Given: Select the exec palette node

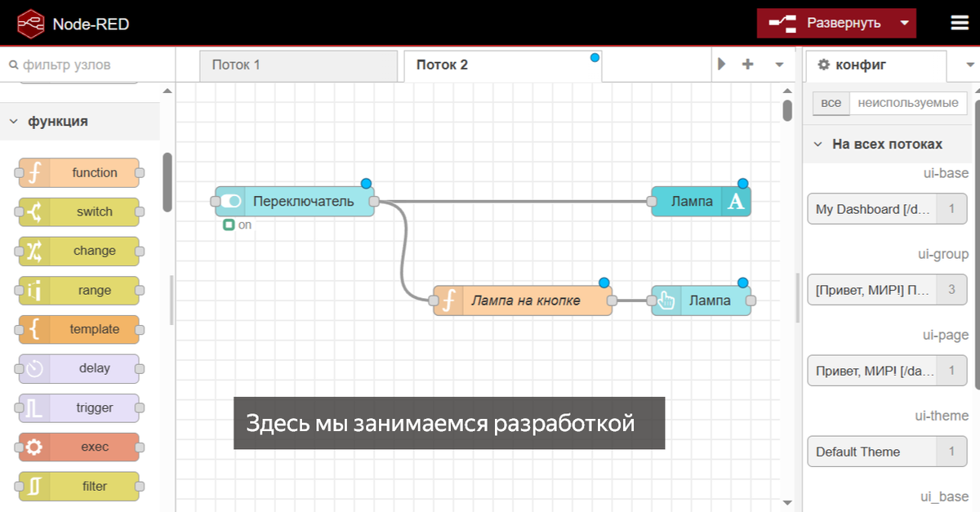Looking at the screenshot, I should (78, 447).
